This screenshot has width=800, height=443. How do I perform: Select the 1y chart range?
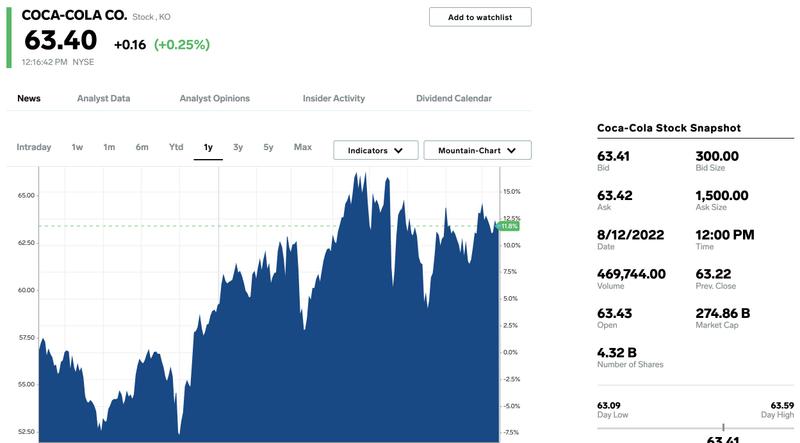[x=208, y=147]
